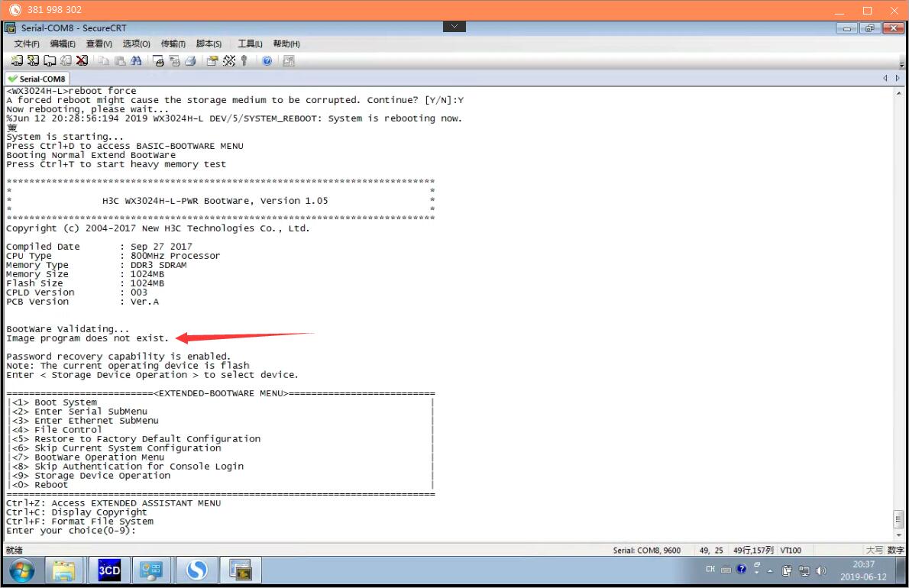Select the Serial-COM8 session tab

click(x=37, y=79)
